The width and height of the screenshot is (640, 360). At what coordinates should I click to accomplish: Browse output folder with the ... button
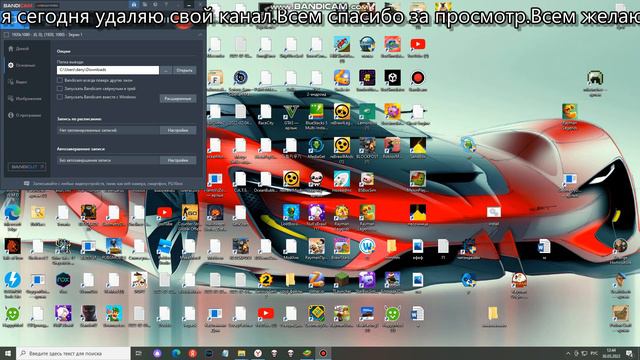click(x=166, y=70)
